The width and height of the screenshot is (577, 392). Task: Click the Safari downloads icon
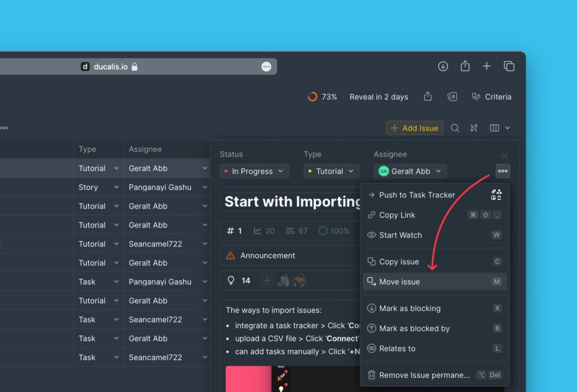[x=443, y=66]
